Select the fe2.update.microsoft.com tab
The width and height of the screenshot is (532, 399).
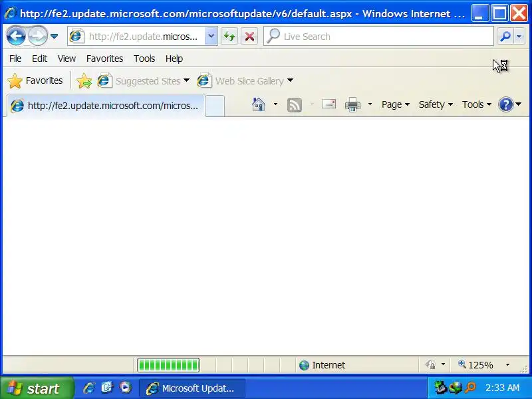click(x=106, y=106)
